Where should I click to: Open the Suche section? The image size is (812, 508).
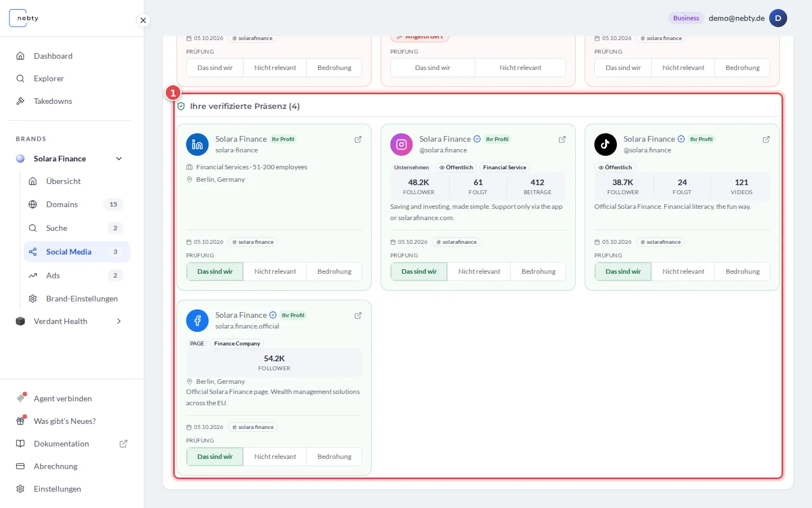tap(77, 228)
